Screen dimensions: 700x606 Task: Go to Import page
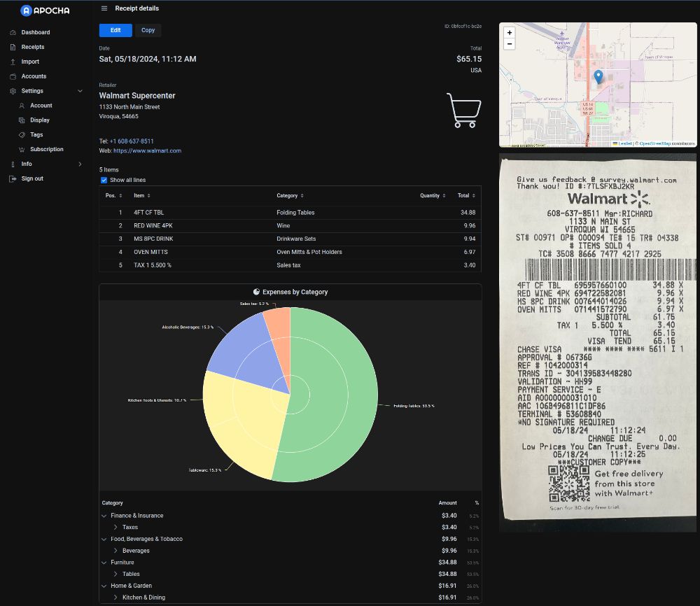[30, 62]
